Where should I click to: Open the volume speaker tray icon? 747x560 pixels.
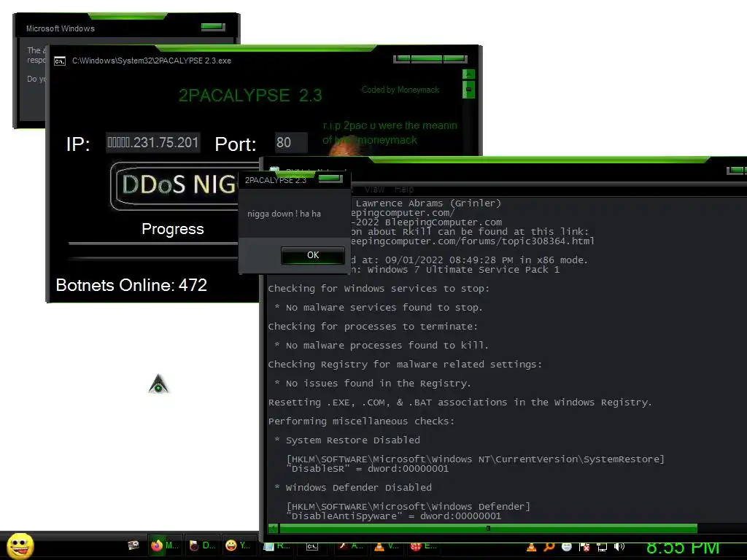(x=619, y=547)
